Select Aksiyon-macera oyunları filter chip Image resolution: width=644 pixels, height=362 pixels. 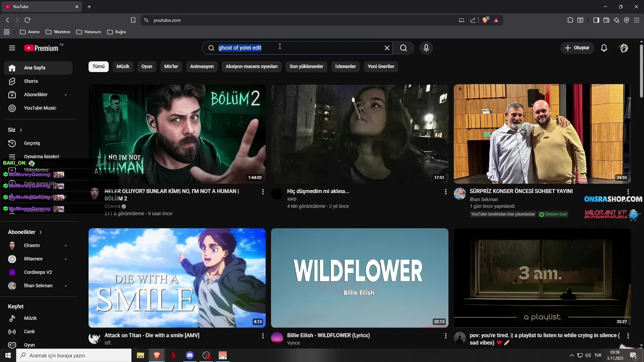(x=252, y=66)
